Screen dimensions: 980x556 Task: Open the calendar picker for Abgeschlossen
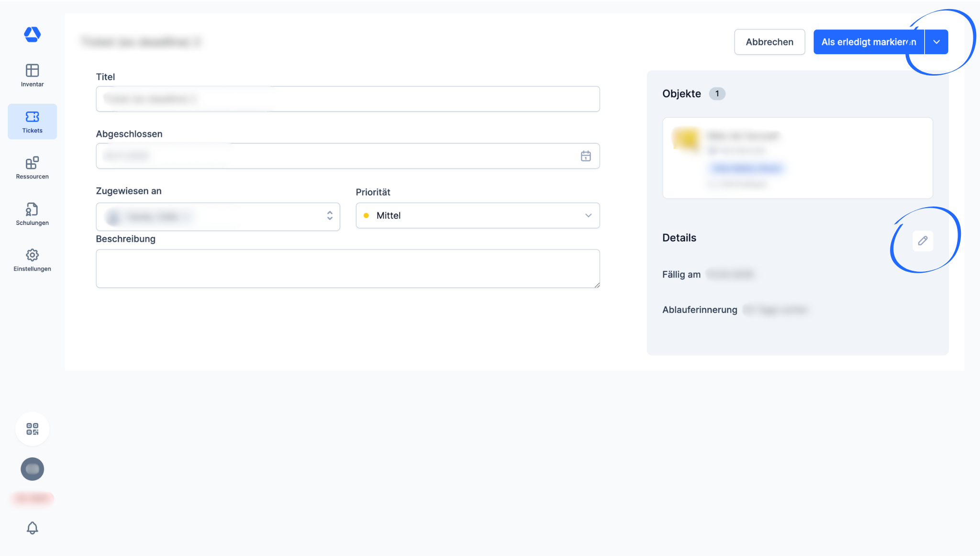coord(586,156)
